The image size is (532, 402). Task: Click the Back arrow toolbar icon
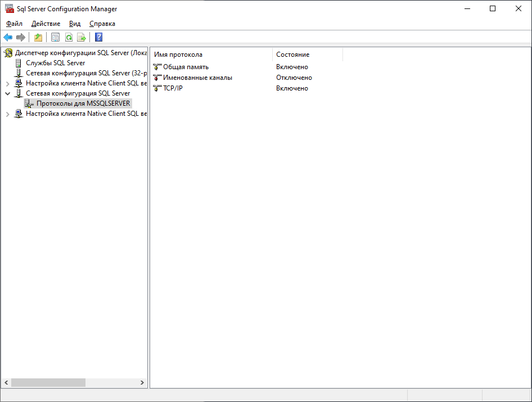click(8, 38)
